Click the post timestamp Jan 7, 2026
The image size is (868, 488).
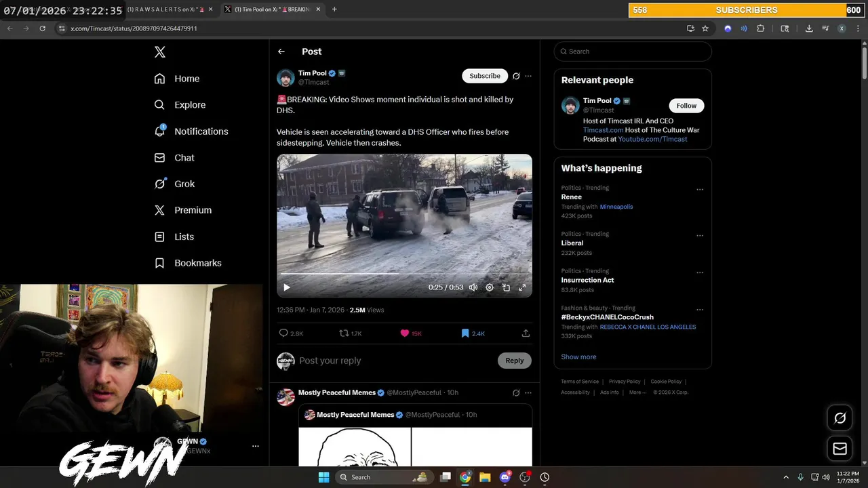coord(311,310)
